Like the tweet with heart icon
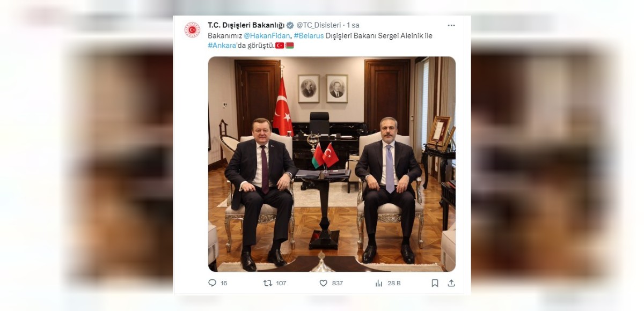The width and height of the screenshot is (644, 311). [323, 283]
